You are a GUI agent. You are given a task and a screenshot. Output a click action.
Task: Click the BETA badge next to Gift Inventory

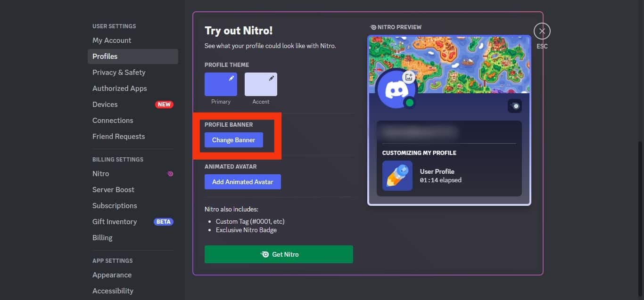pyautogui.click(x=163, y=221)
